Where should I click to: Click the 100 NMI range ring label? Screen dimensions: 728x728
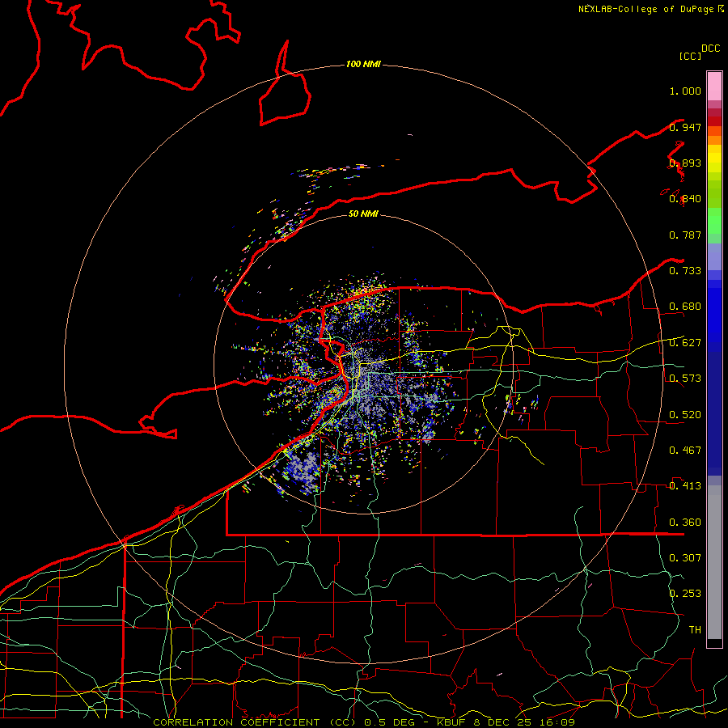tap(363, 64)
